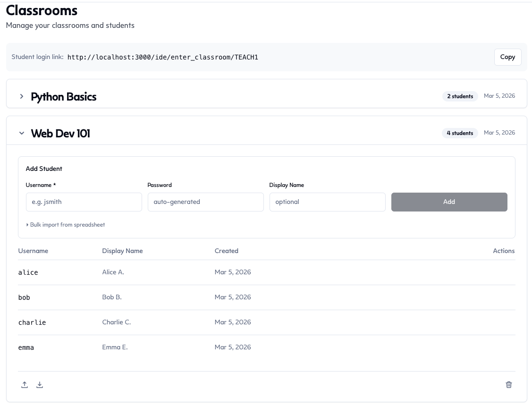Click the Username column header
Image resolution: width=532 pixels, height=406 pixels.
point(33,251)
